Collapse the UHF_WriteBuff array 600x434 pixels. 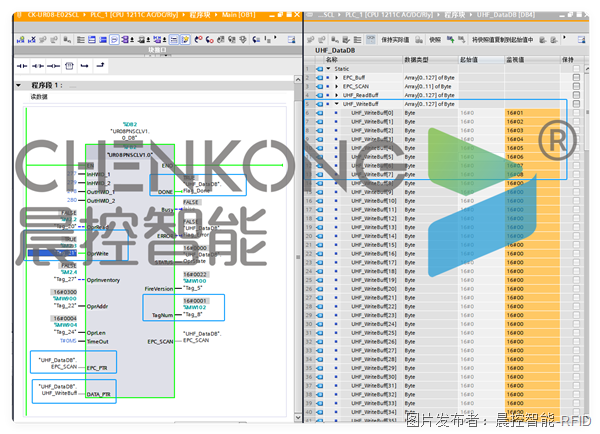pos(337,104)
